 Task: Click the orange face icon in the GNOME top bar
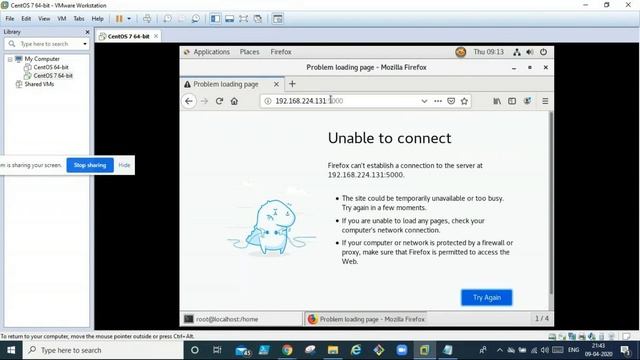pos(461,52)
